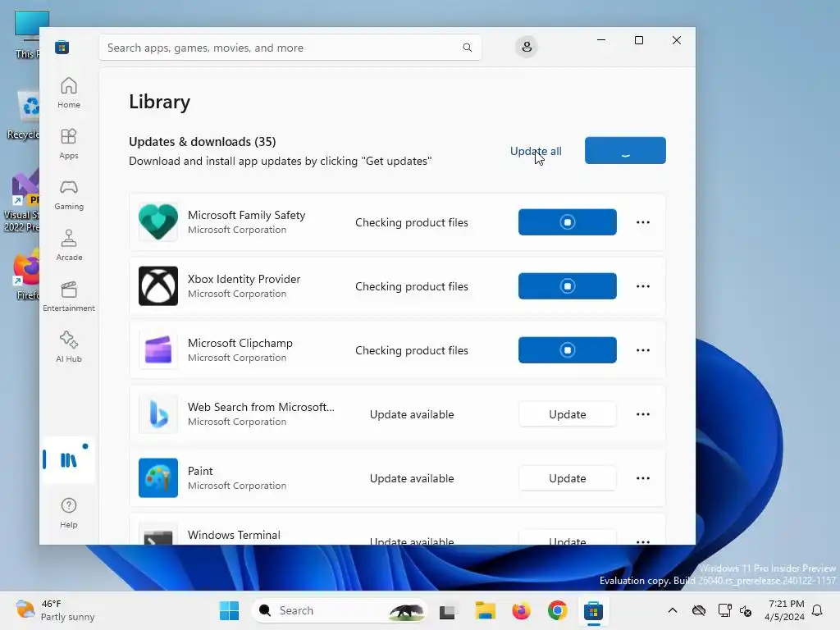Viewport: 840px width, 630px height.
Task: Open the Entertainment section
Action: coord(69,296)
